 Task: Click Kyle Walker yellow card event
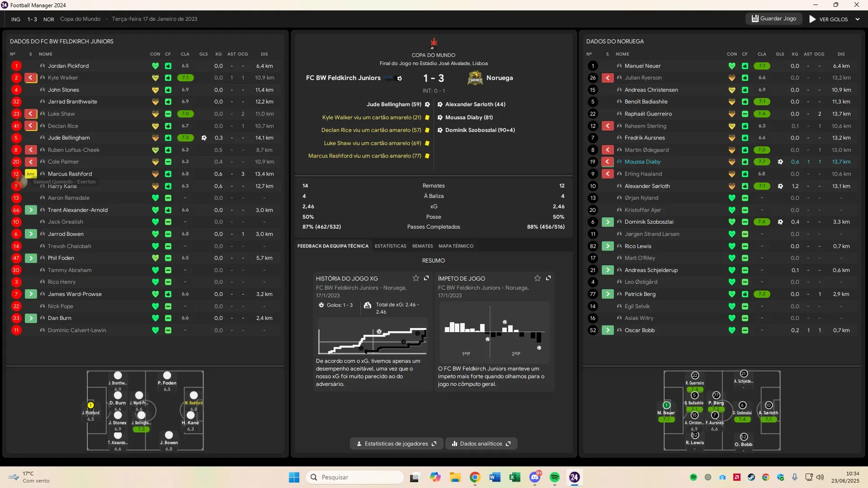[372, 117]
